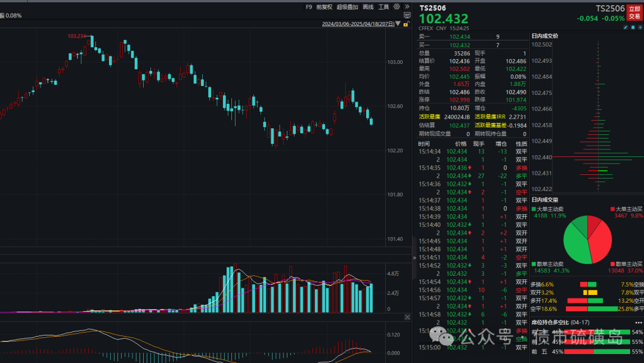This screenshot has height=363, width=644.
Task: Select the 画线 drawing tool
Action: coord(368,7)
